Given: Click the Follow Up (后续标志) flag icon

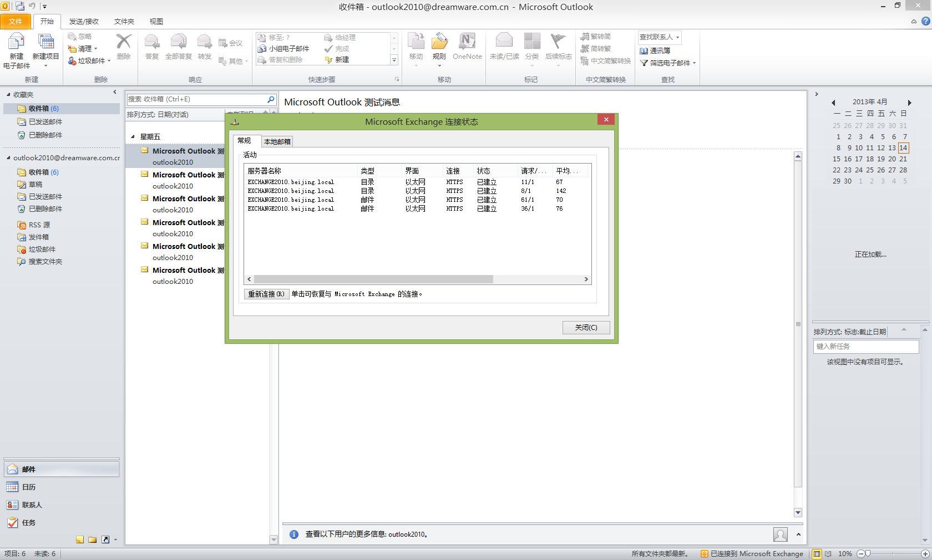Looking at the screenshot, I should click(x=558, y=42).
